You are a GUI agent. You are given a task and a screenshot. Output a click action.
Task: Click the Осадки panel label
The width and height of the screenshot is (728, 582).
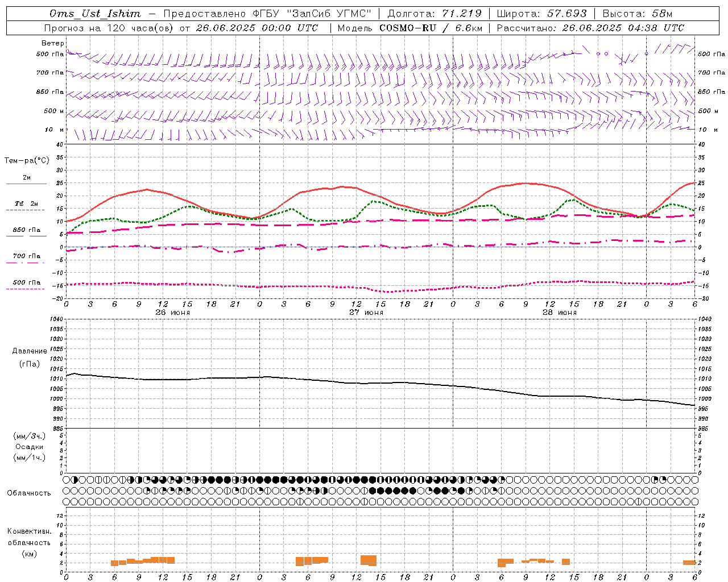click(x=30, y=447)
